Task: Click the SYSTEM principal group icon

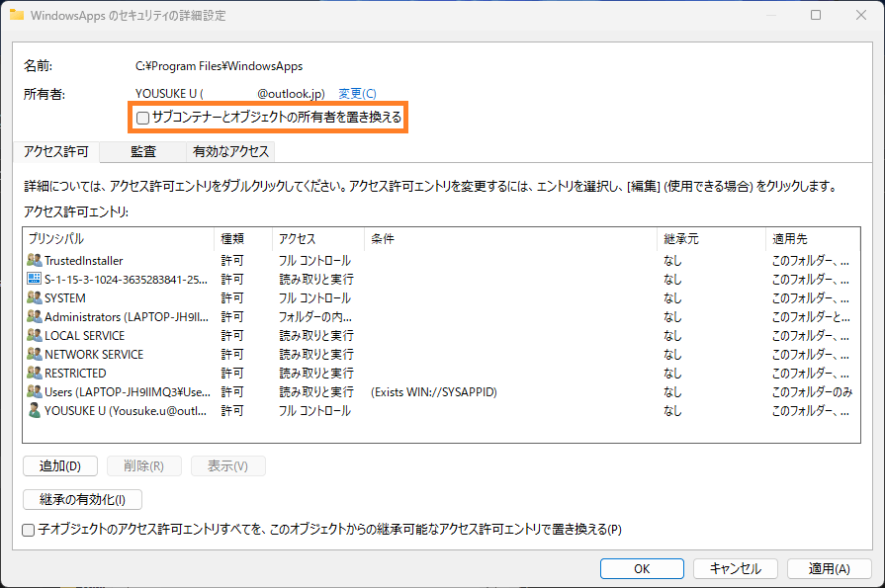Action: click(x=35, y=297)
